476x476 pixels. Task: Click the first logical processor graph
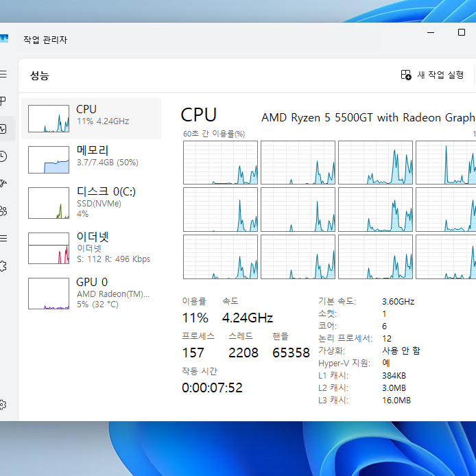pyautogui.click(x=220, y=163)
